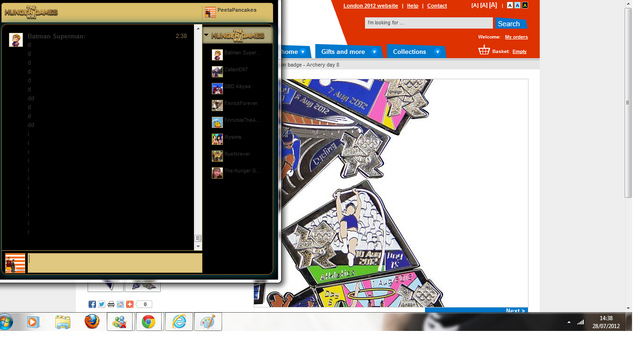Open PeetaPancakes profile avatar in chat header
640x360 pixels.
[210, 12]
